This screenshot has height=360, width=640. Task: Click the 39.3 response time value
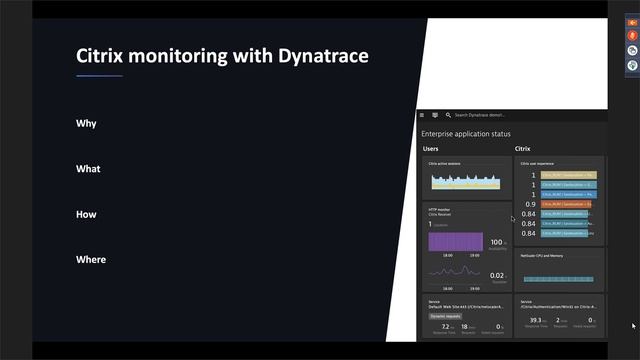pyautogui.click(x=535, y=320)
